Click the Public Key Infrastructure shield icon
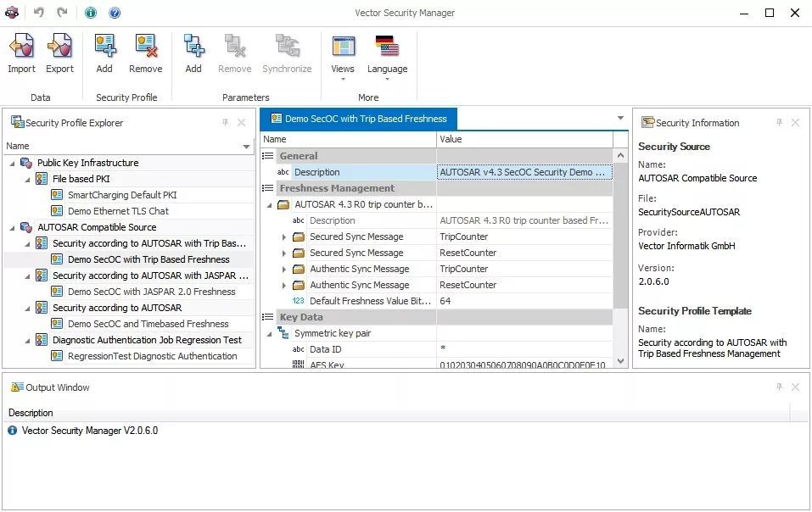Viewport: 812px width, 512px height. coord(26,163)
